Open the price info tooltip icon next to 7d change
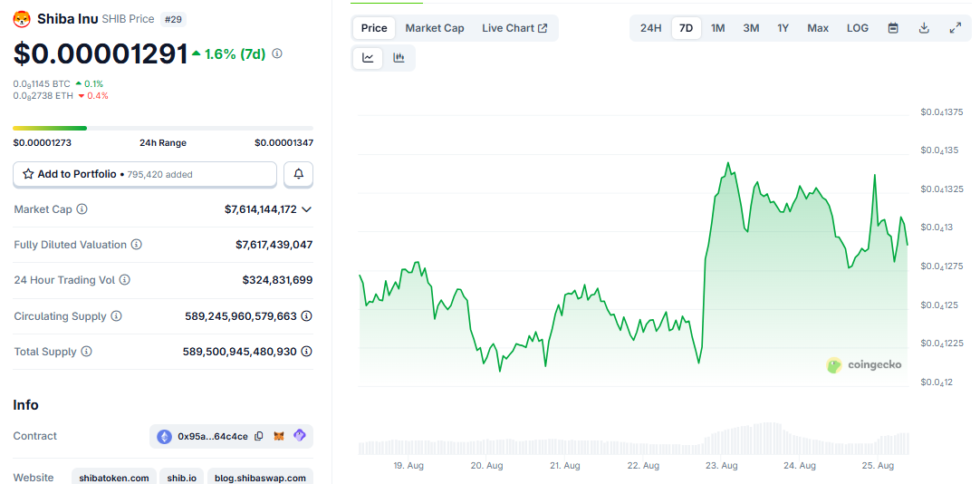 [277, 53]
